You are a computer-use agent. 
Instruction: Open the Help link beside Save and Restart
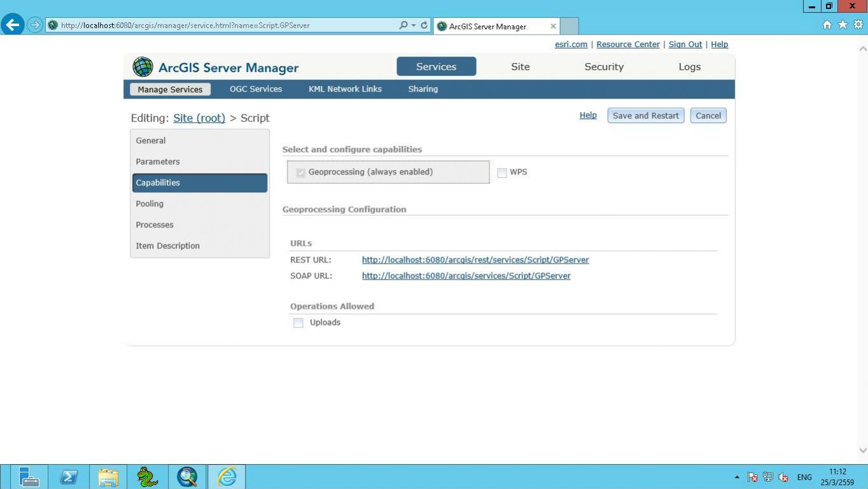click(x=588, y=115)
